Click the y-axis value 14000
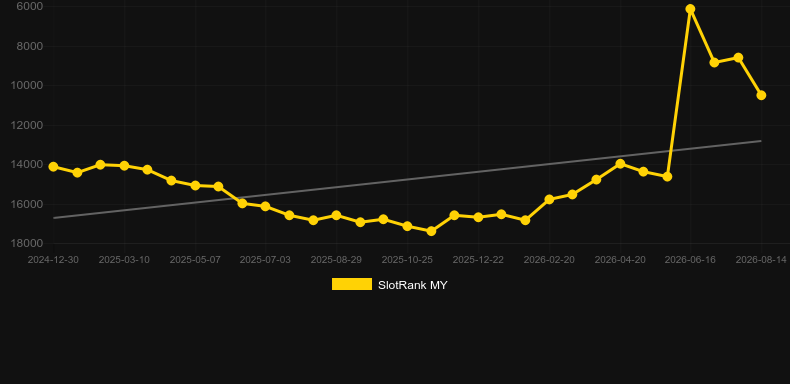This screenshot has width=790, height=384. click(27, 164)
